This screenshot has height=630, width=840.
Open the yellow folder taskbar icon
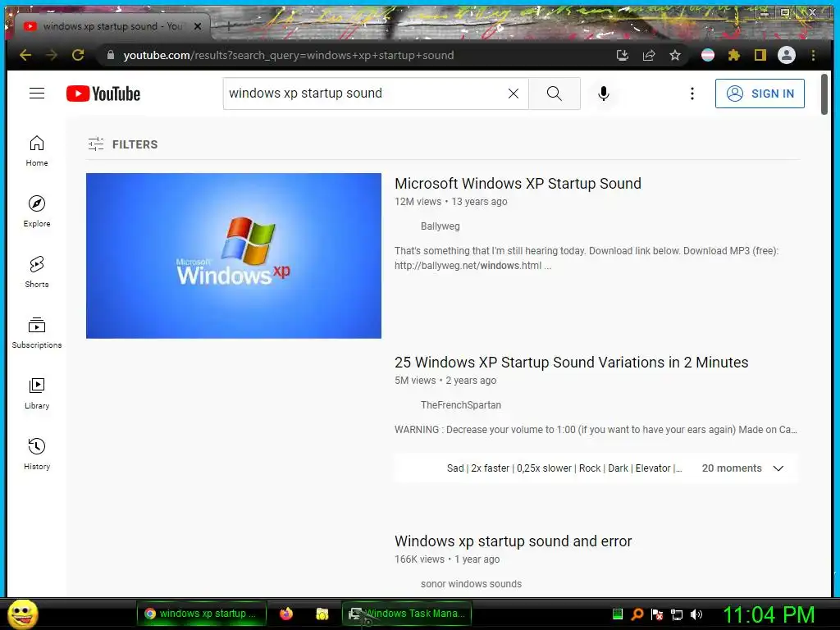click(x=322, y=614)
